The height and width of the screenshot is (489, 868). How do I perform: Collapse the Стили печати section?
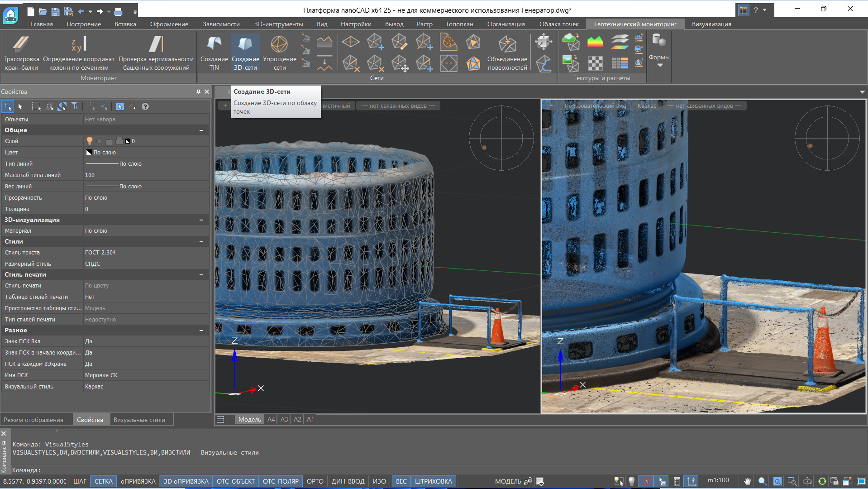tap(201, 275)
